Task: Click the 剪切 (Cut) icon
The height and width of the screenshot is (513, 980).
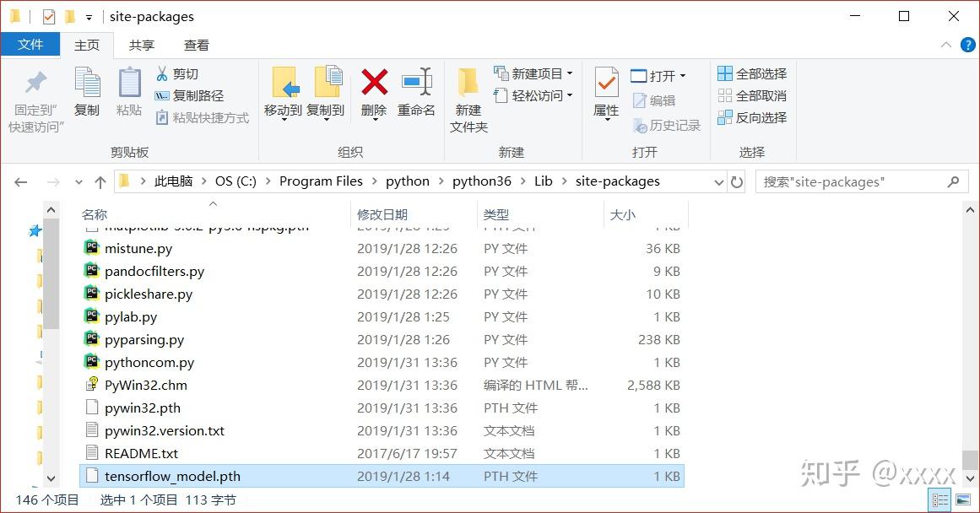Action: [x=163, y=75]
